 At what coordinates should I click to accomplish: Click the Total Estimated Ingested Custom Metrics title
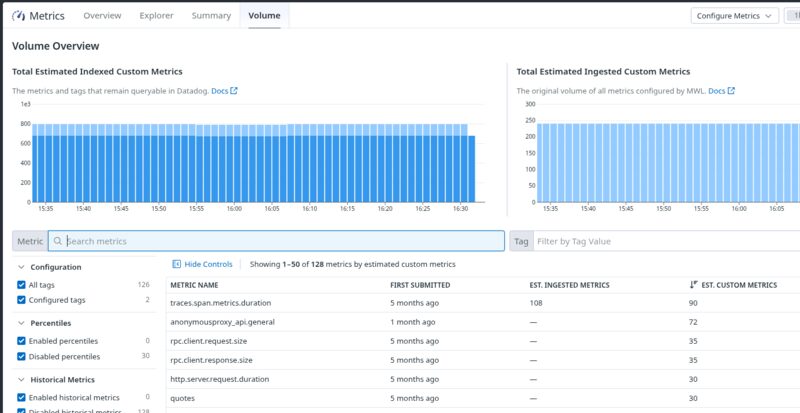click(603, 71)
